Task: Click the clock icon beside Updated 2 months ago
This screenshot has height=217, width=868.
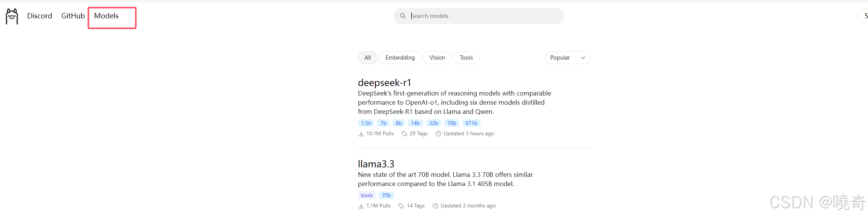Action: click(x=435, y=206)
